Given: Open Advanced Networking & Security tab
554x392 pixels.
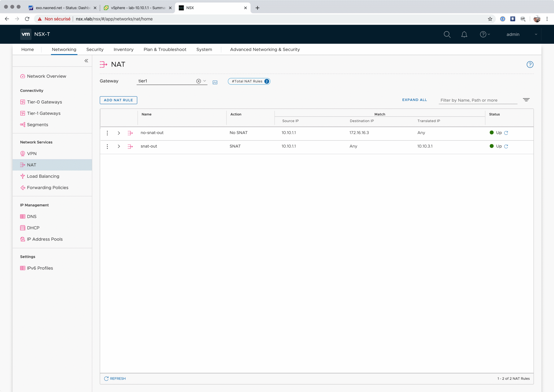Looking at the screenshot, I should pyautogui.click(x=265, y=50).
